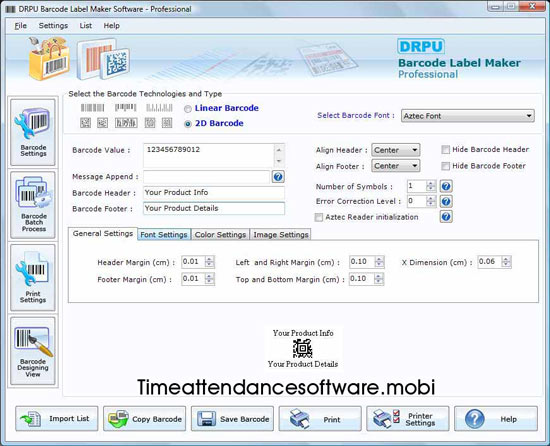
Task: Adjust the Number of Symbols spinner
Action: [431, 186]
